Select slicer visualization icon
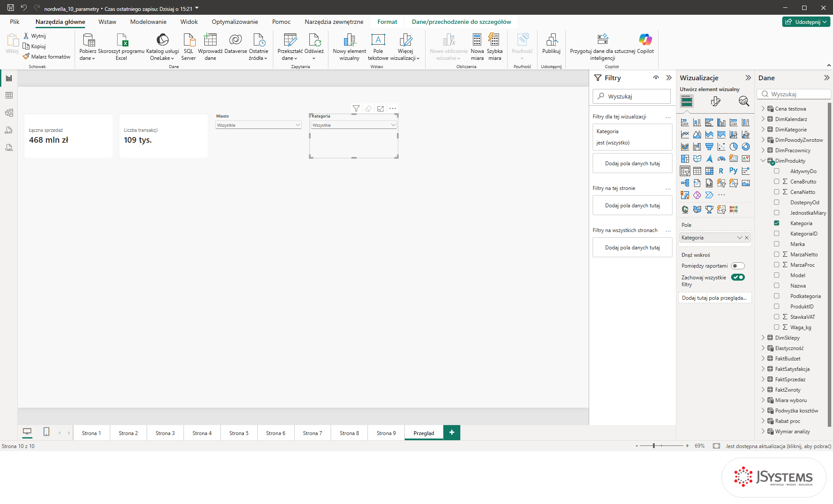 coord(685,171)
